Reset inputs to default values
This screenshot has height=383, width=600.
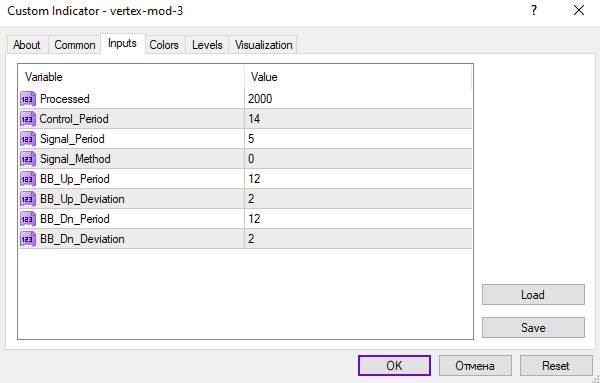556,366
